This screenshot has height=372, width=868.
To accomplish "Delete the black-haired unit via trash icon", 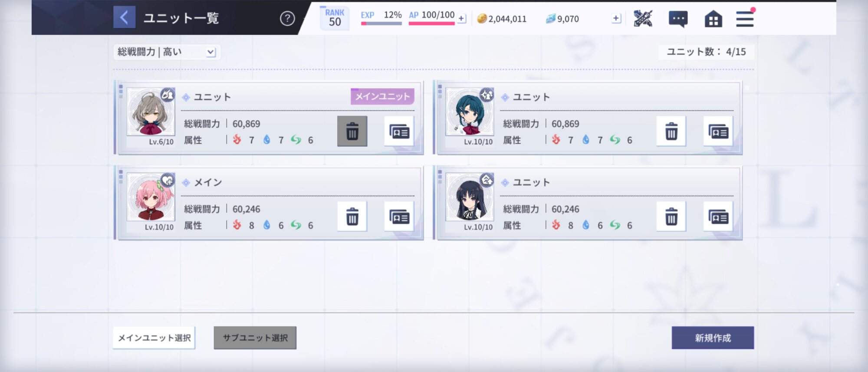I will (x=671, y=217).
